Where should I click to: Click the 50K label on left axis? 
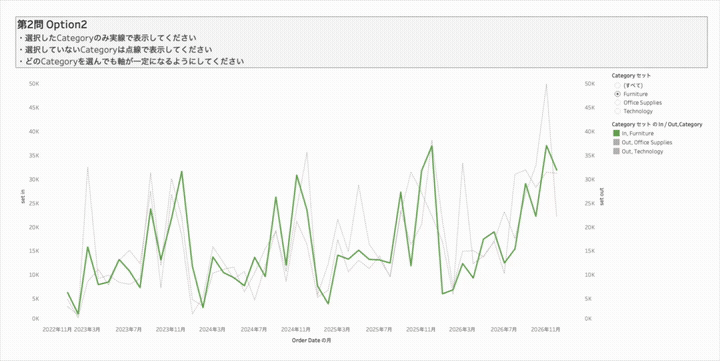[x=34, y=84]
